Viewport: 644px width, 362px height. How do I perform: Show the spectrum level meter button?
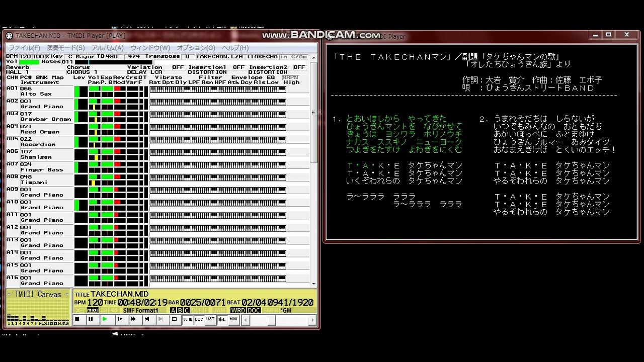pyautogui.click(x=222, y=319)
